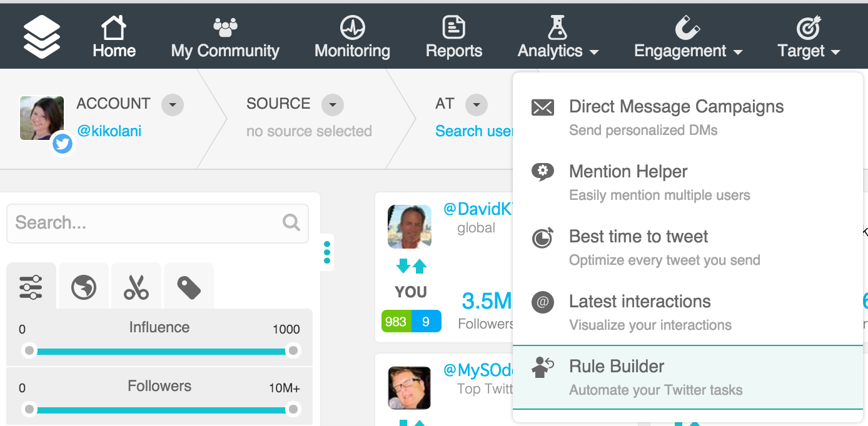
Task: Open @DavidK's profile link
Action: tap(478, 208)
